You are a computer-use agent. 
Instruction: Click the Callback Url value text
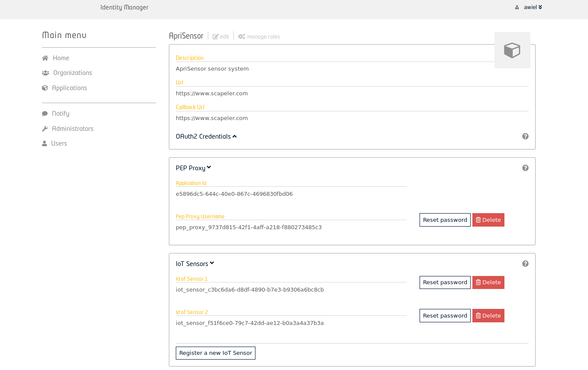(x=212, y=118)
